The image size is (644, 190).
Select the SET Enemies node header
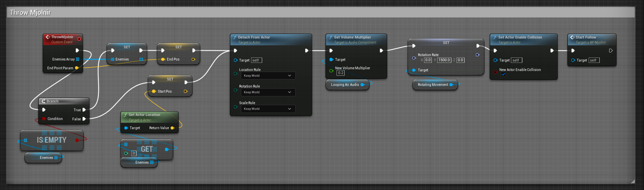pyautogui.click(x=127, y=47)
